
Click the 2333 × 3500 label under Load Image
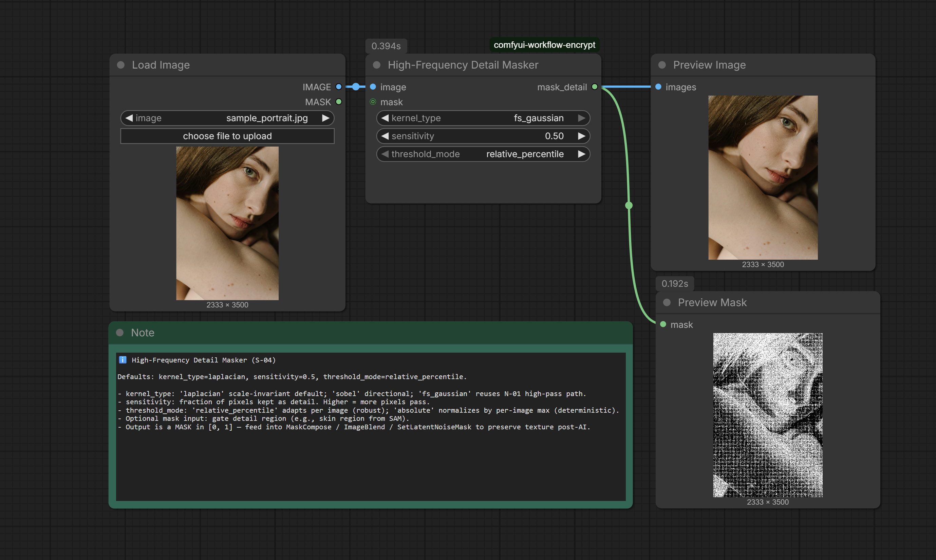point(227,305)
